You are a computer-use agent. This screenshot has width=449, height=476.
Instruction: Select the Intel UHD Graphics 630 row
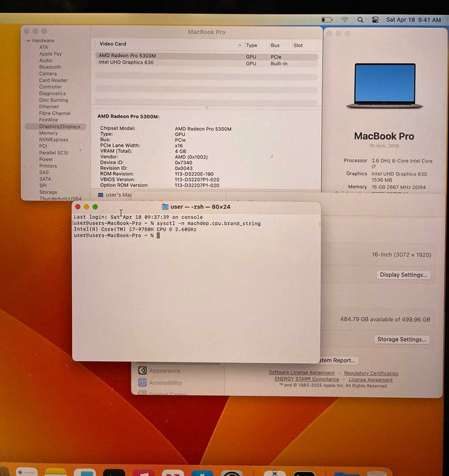click(x=207, y=63)
